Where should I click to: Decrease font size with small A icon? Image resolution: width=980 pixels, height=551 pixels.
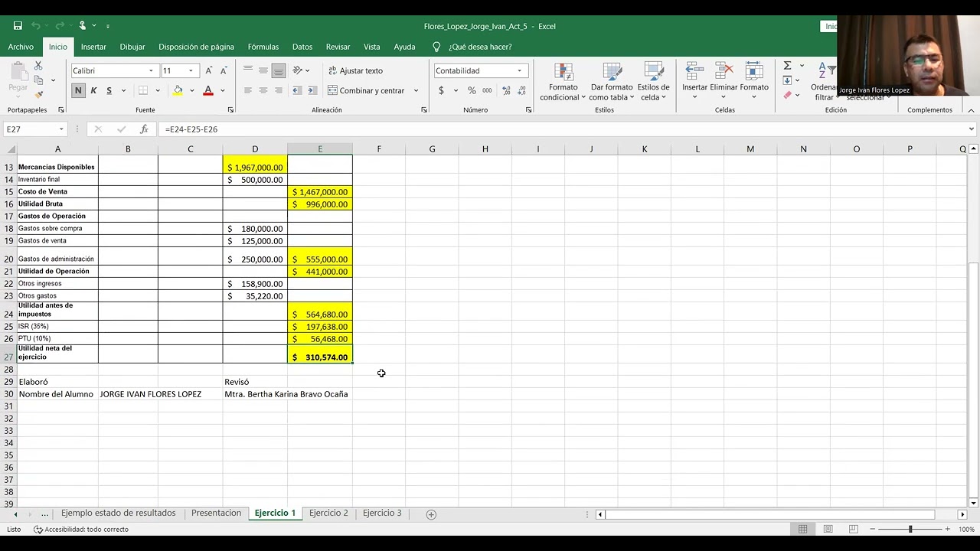224,70
